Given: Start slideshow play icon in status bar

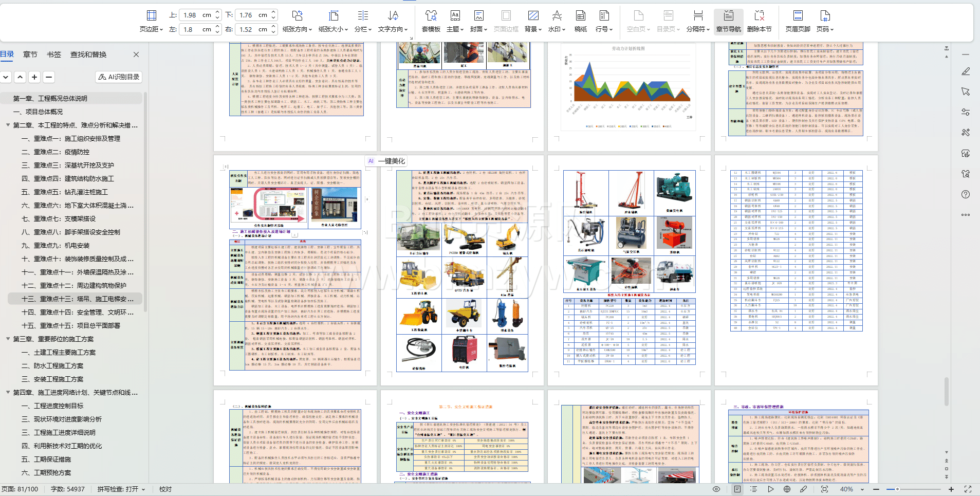Looking at the screenshot, I should [x=770, y=489].
